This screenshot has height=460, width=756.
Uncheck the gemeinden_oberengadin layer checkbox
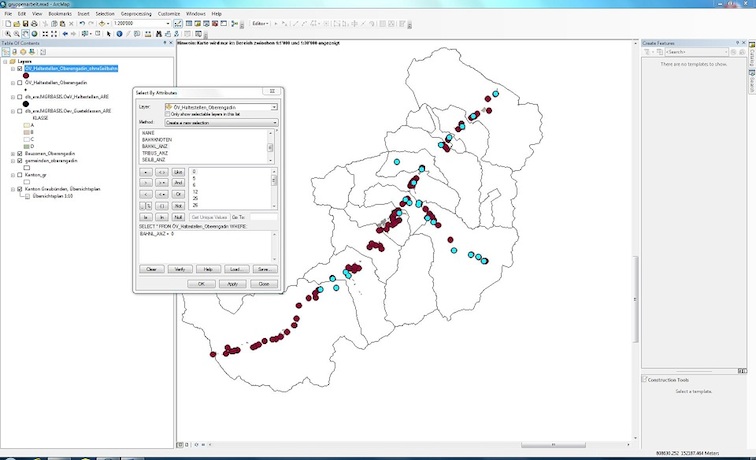pyautogui.click(x=19, y=160)
